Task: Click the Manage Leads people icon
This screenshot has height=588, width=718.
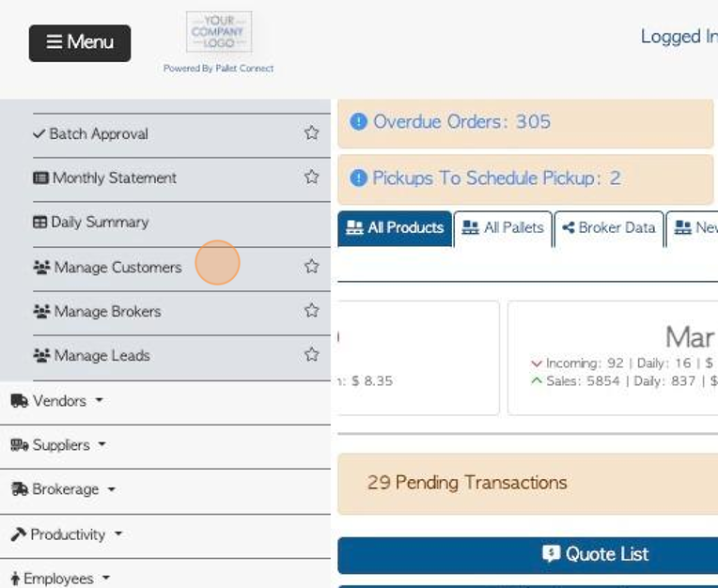Action: pos(41,356)
